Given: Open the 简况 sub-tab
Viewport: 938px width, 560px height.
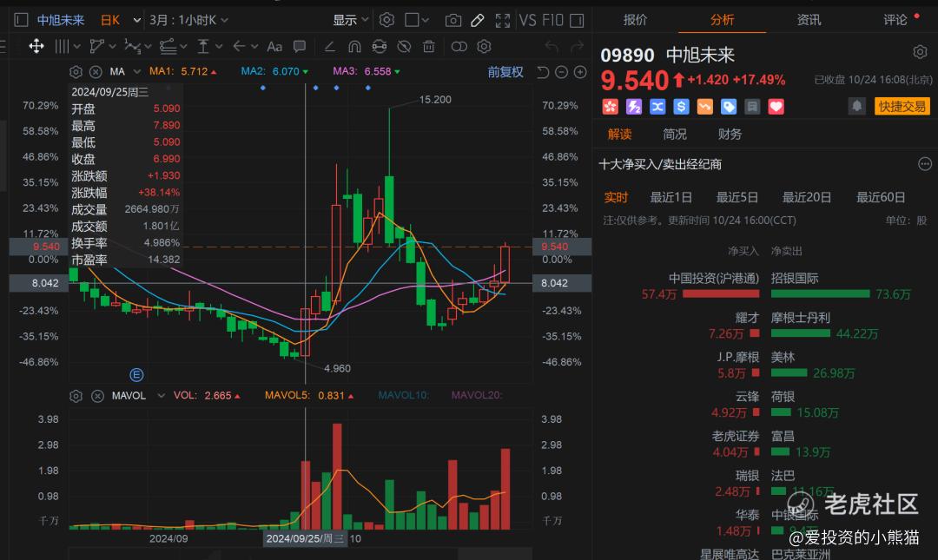Looking at the screenshot, I should pyautogui.click(x=675, y=134).
